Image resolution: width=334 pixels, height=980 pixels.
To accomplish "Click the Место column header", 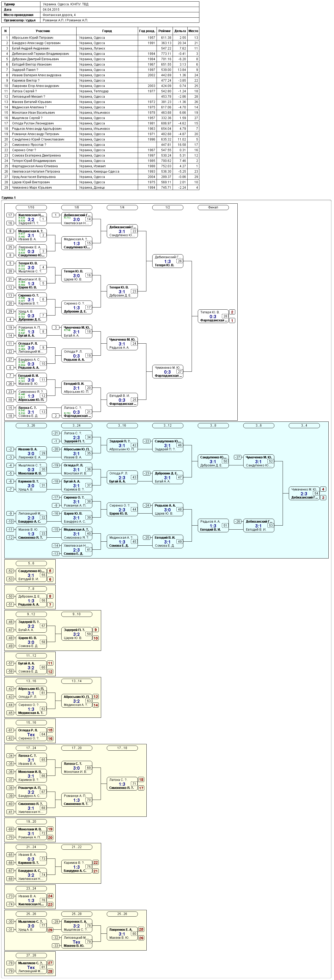I will (193, 31).
